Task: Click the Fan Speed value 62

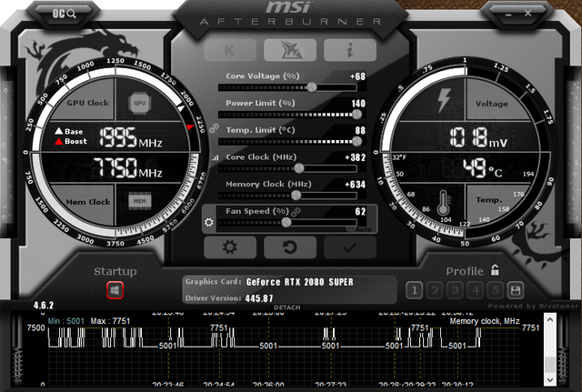Action: coord(360,212)
